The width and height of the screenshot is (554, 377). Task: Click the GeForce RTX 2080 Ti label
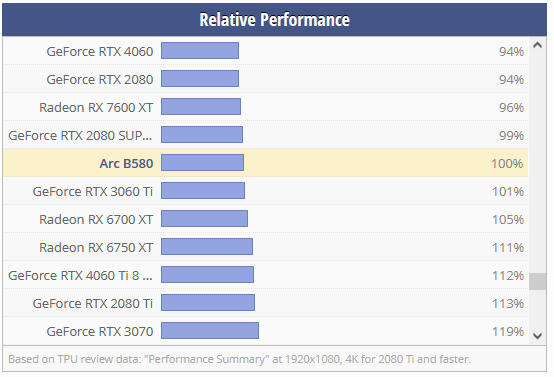point(93,304)
